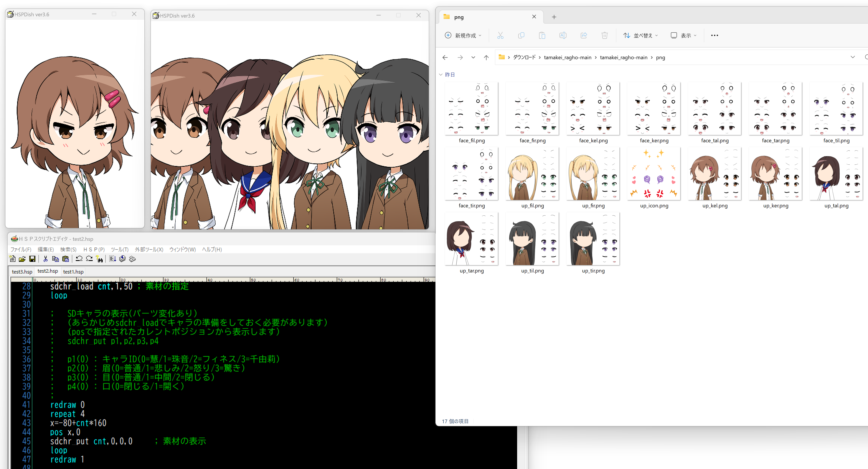This screenshot has height=469, width=868.
Task: Click the redo arrow in editor toolbar
Action: 89,259
